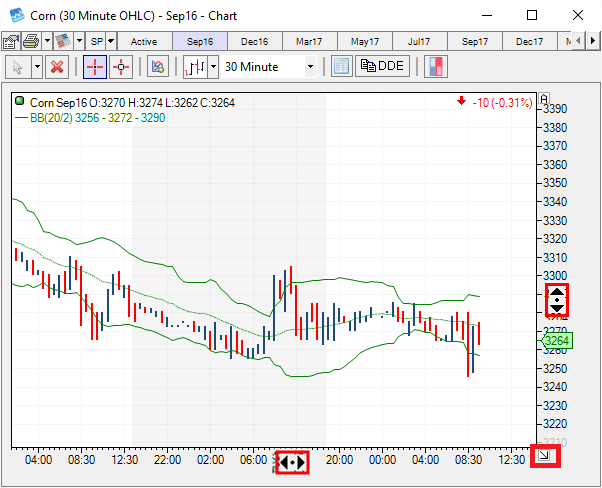The image size is (602, 488).
Task: Toggle the green Corn Sep16 series indicator
Action: pos(20,102)
